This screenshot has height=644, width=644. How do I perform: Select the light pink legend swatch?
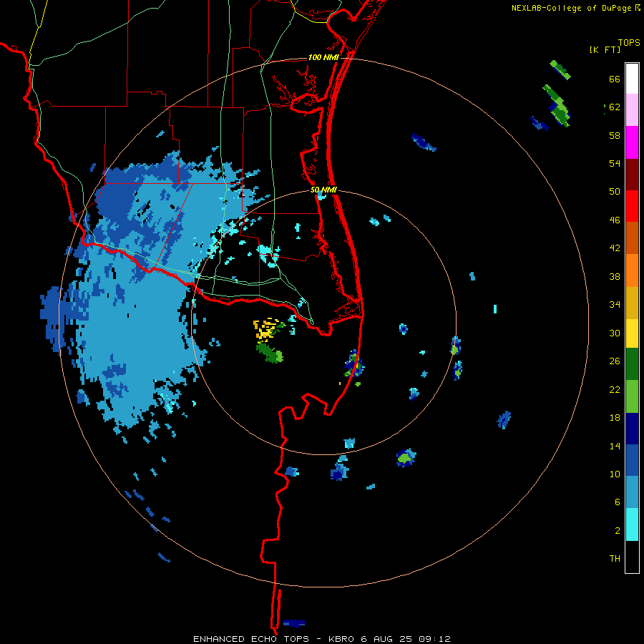click(x=632, y=110)
